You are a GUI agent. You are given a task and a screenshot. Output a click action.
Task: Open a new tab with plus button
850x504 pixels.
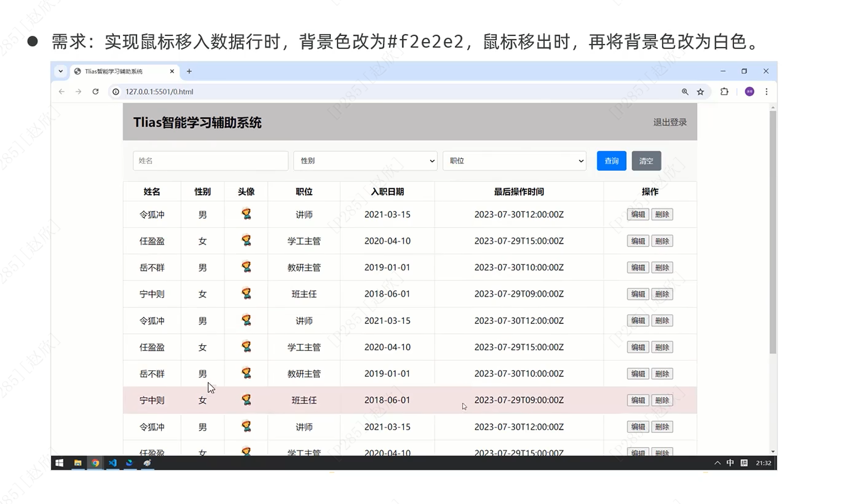pos(189,71)
